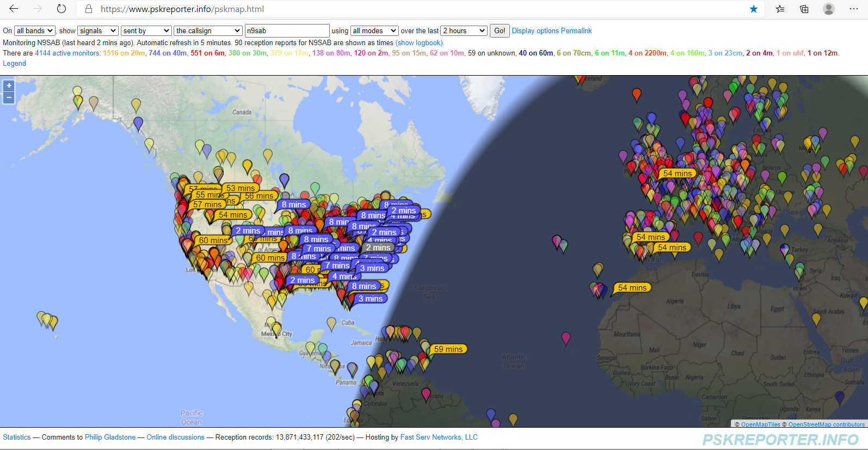Zoom in using the map plus button

pyautogui.click(x=9, y=86)
